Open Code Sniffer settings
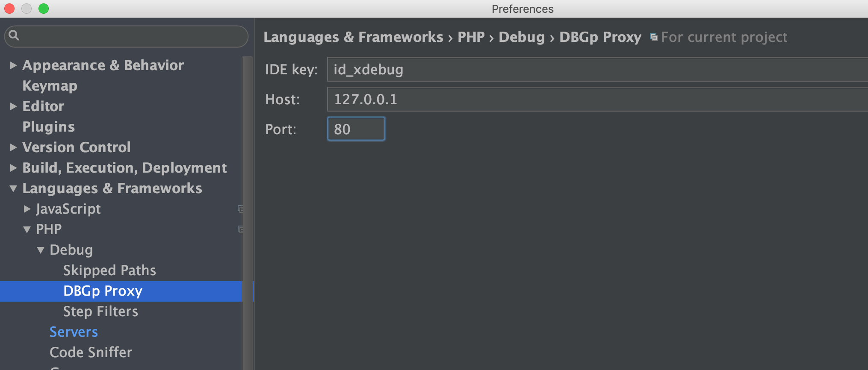 (x=91, y=352)
